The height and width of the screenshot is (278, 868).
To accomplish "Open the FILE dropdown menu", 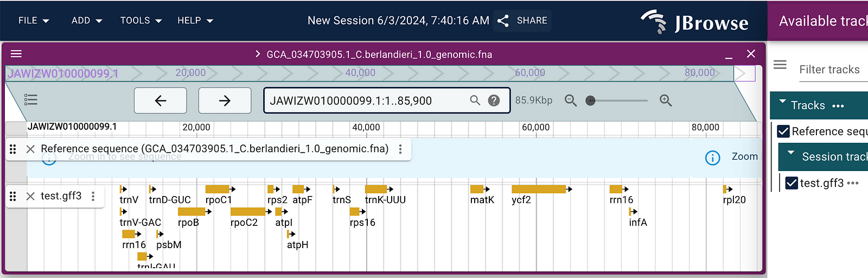I will (34, 21).
